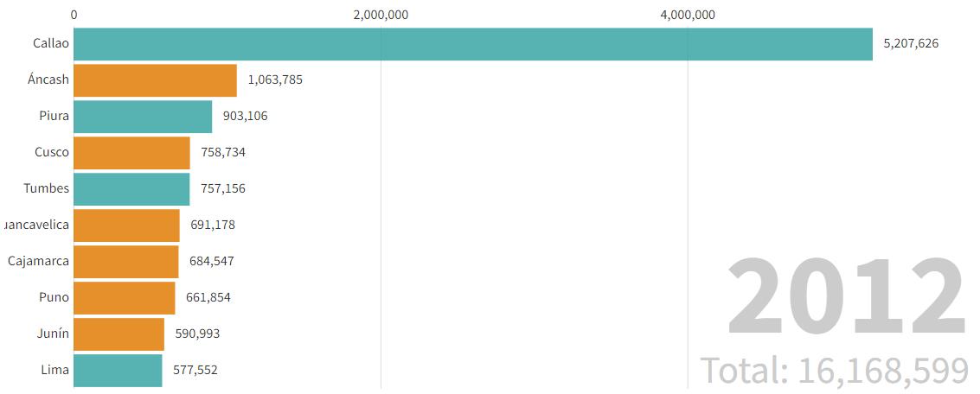Select the teal Piura bar
Viewport: 980px width, 394px height.
coord(143,116)
